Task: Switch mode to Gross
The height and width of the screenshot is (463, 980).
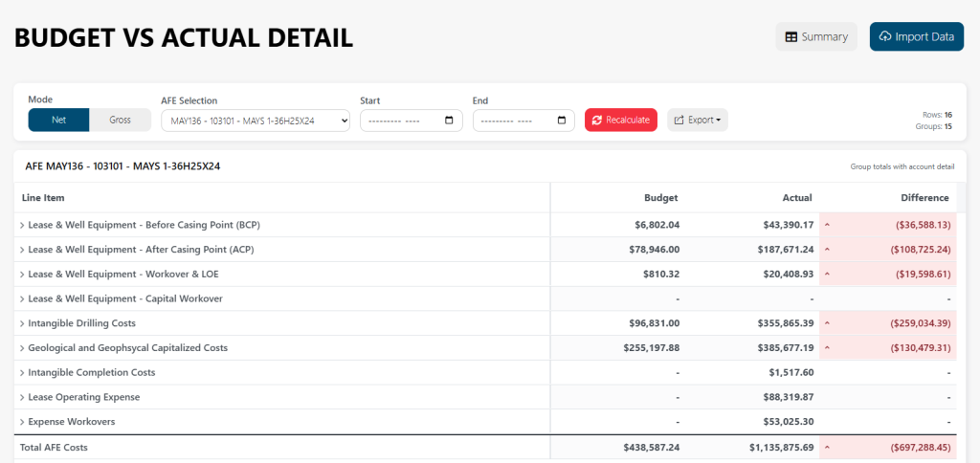Action: pyautogui.click(x=120, y=120)
